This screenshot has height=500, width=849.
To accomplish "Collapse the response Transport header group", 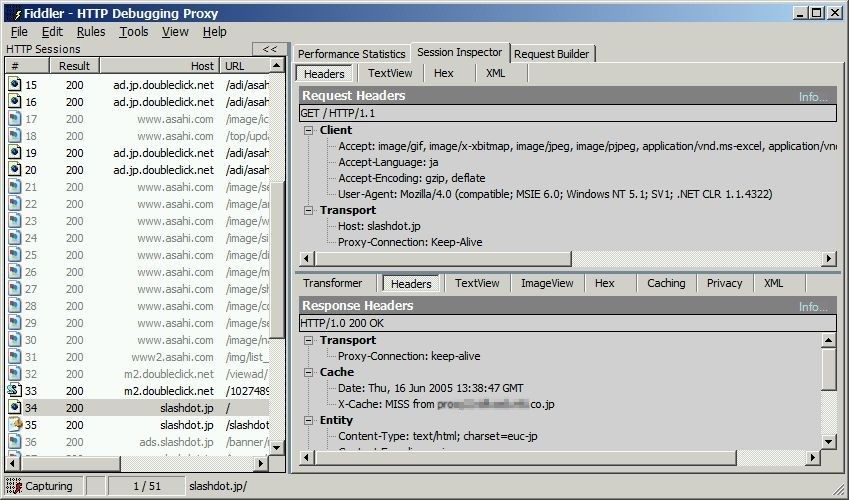I will 309,340.
